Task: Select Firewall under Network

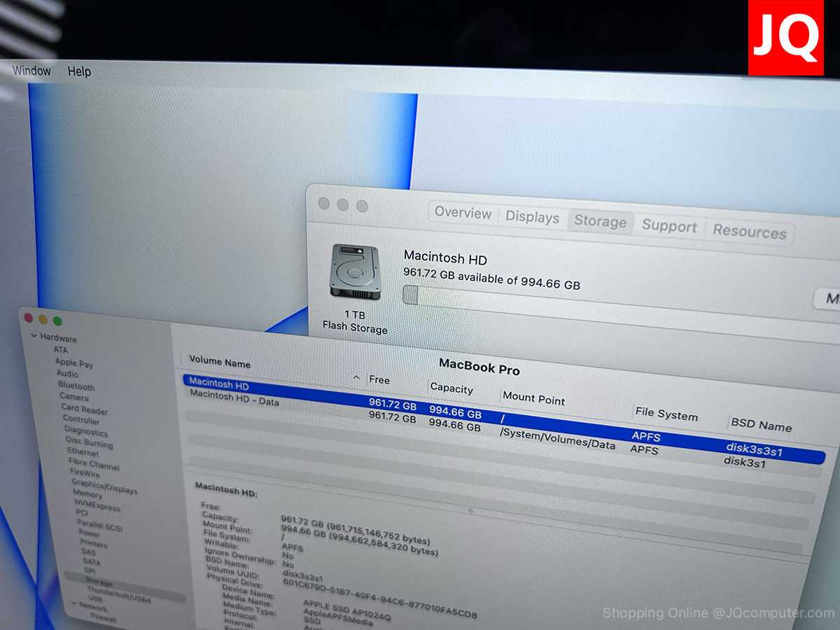Action: tap(104, 619)
